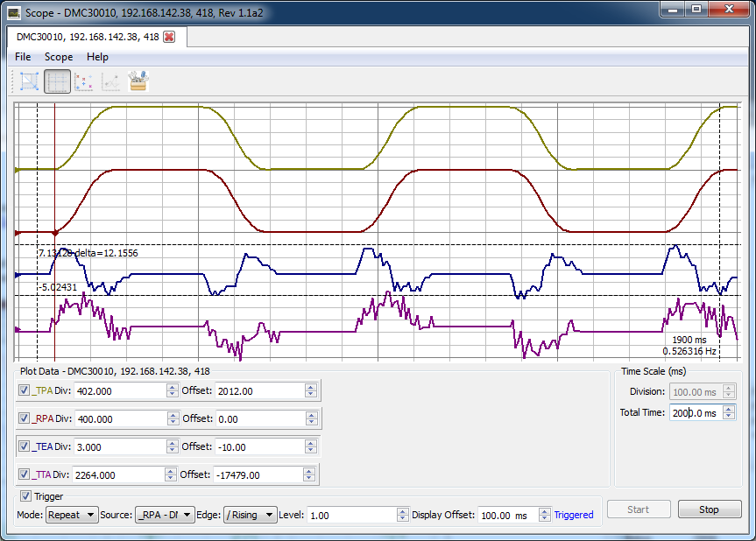Open the Scope menu

pos(59,57)
